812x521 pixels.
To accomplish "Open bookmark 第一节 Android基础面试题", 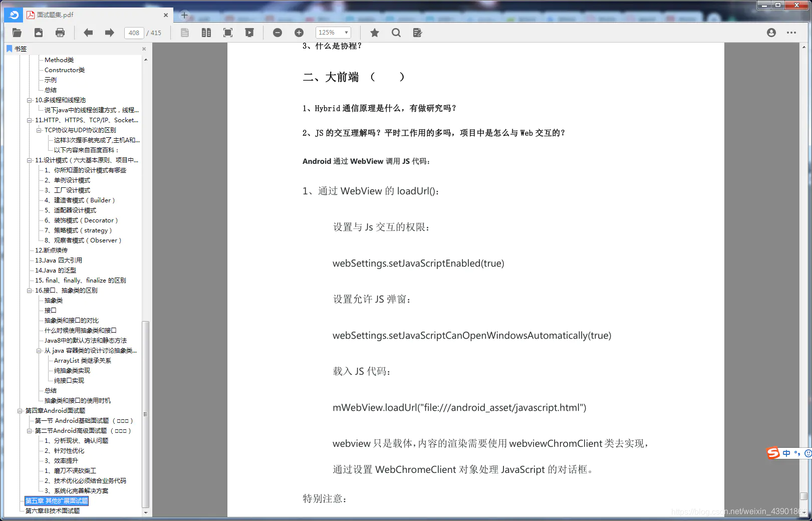I will 84,421.
